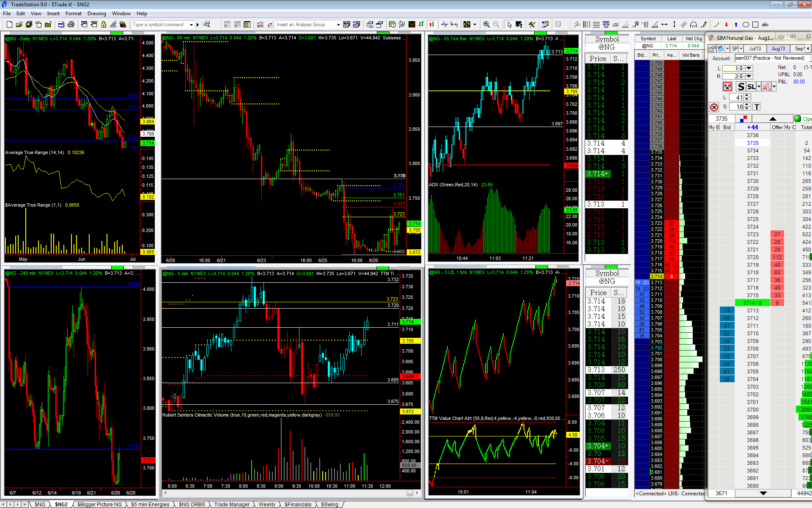The image size is (812, 508).
Task: Select the bar chart type icon
Action: click(421, 25)
